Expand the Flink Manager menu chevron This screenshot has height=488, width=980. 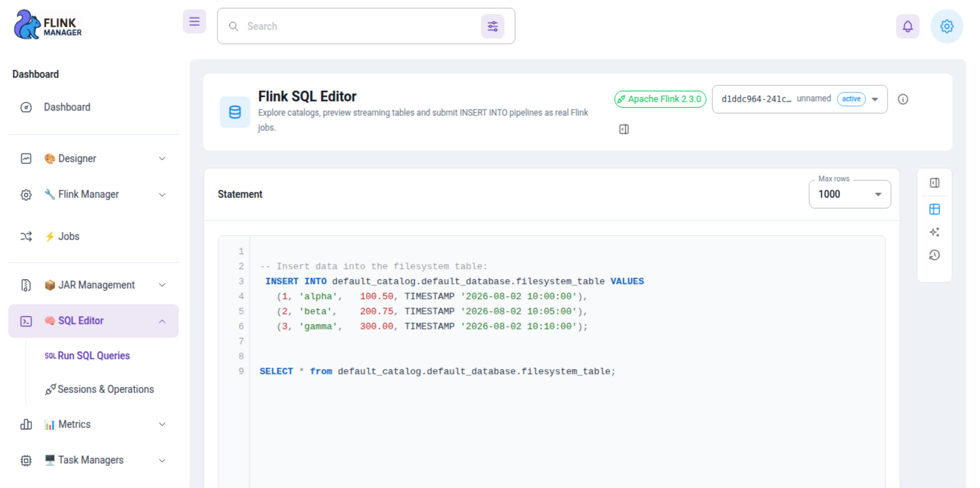pyautogui.click(x=162, y=195)
